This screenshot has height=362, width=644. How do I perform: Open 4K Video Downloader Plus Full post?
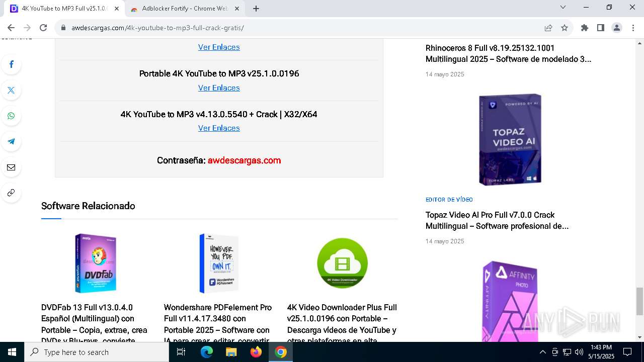tap(342, 324)
